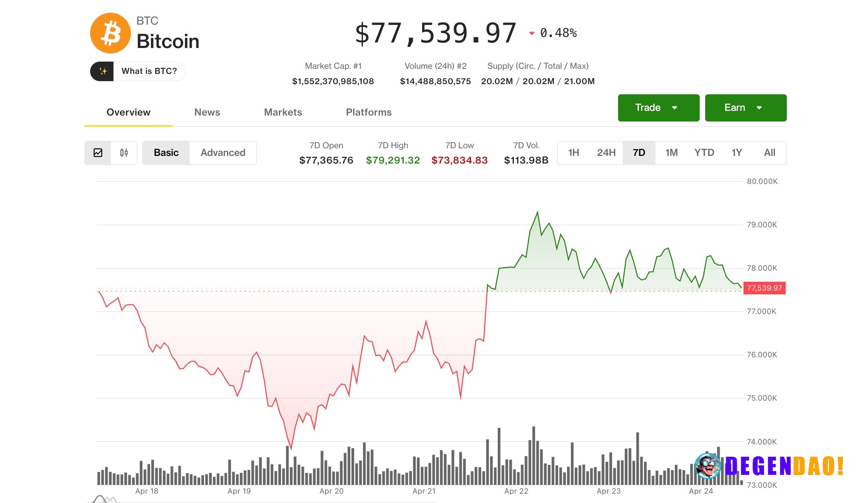
Task: Open the Platforms section
Action: point(368,112)
